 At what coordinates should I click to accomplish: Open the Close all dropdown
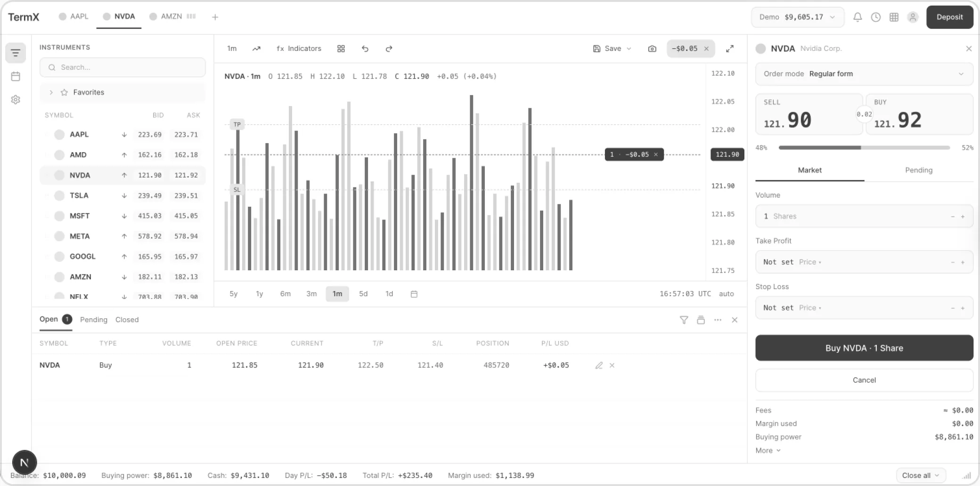(921, 476)
